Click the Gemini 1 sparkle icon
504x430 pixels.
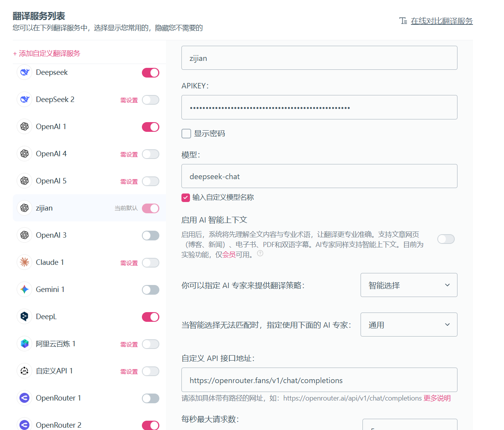(x=24, y=290)
